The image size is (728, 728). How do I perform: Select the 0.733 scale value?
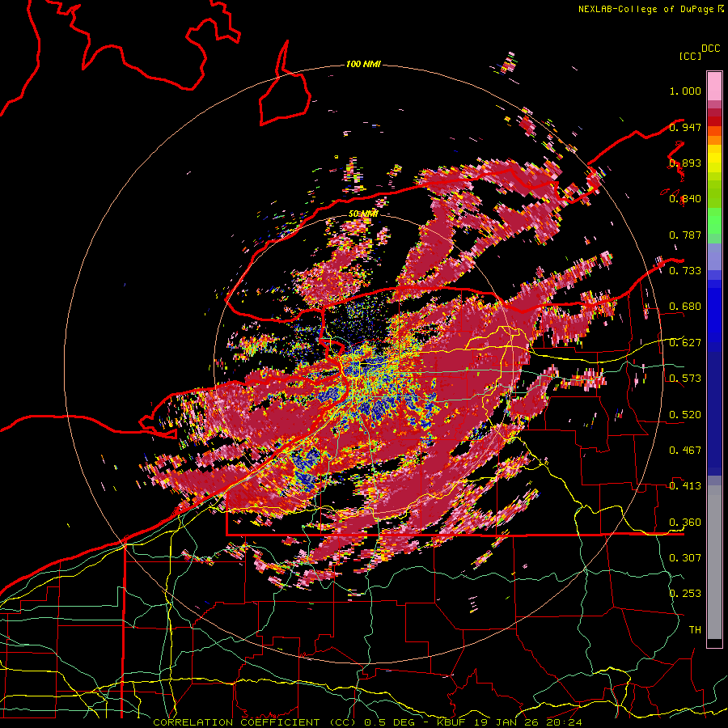tap(685, 271)
